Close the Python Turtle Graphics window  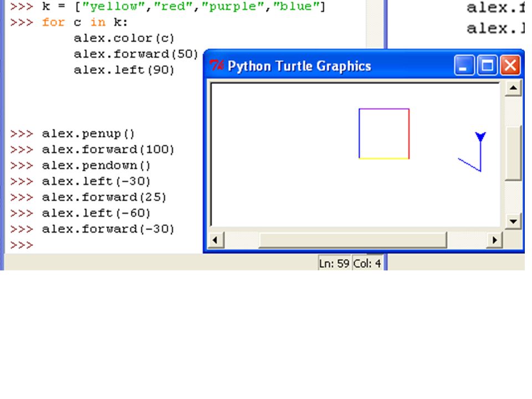pos(510,65)
